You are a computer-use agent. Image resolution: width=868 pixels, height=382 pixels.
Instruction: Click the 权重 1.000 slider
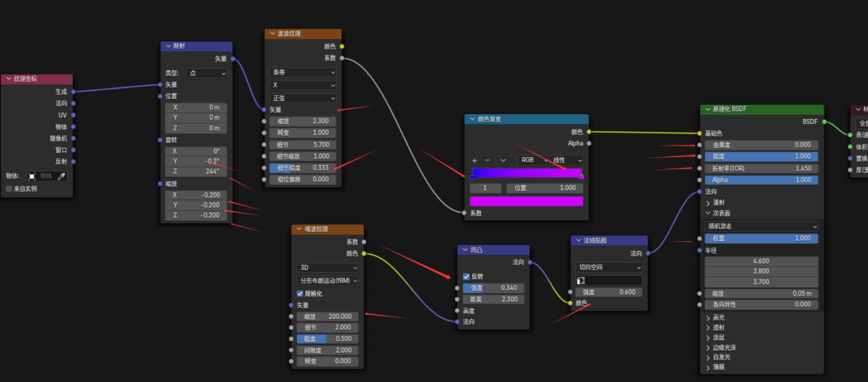pos(761,238)
